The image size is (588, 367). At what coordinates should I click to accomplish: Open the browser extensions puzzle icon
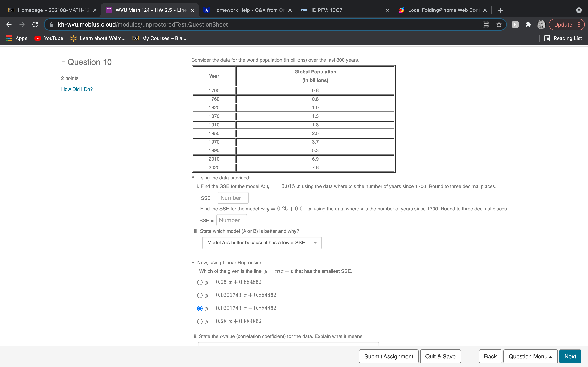[528, 24]
